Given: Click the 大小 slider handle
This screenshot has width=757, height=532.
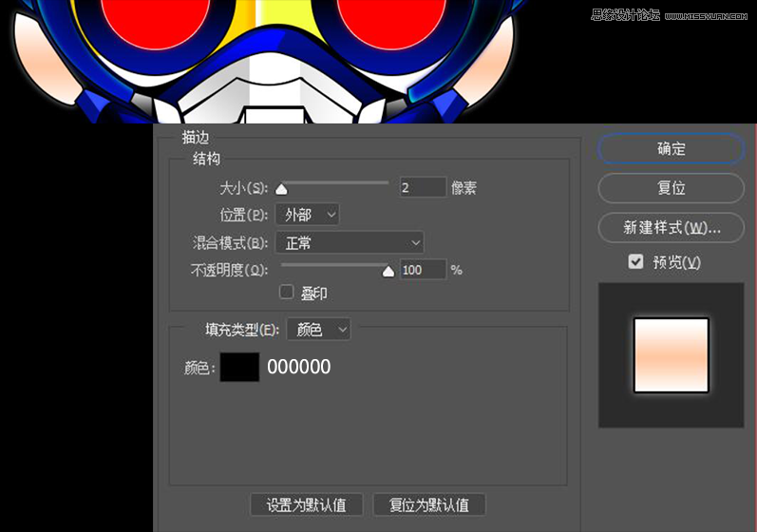Looking at the screenshot, I should click(281, 189).
